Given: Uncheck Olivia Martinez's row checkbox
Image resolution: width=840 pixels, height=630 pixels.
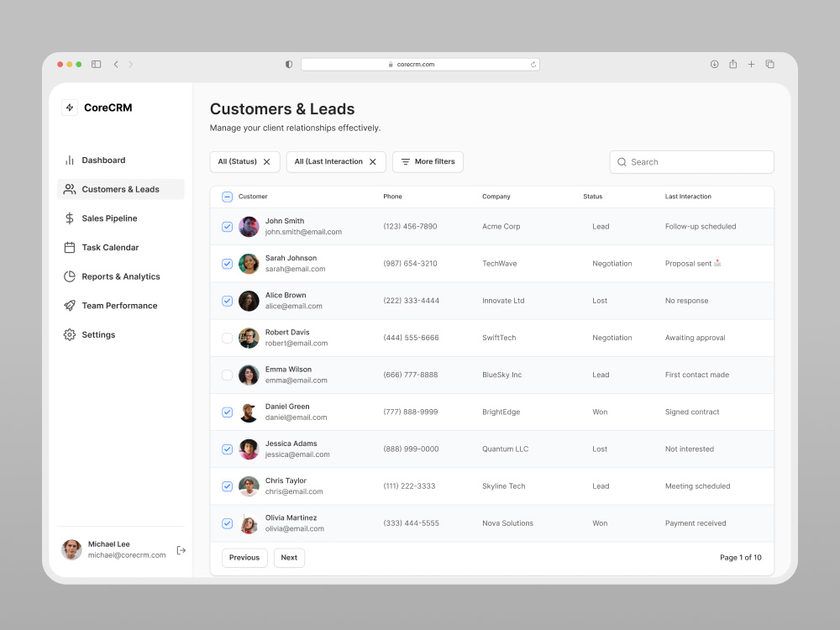Looking at the screenshot, I should pos(227,523).
